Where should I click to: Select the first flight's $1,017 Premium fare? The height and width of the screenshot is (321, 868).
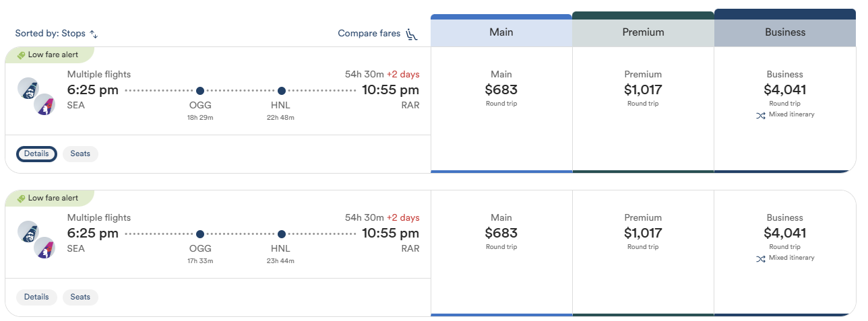(x=643, y=110)
